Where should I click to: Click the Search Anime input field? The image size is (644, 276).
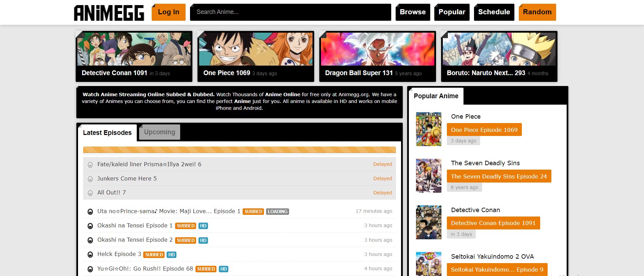[x=290, y=12]
